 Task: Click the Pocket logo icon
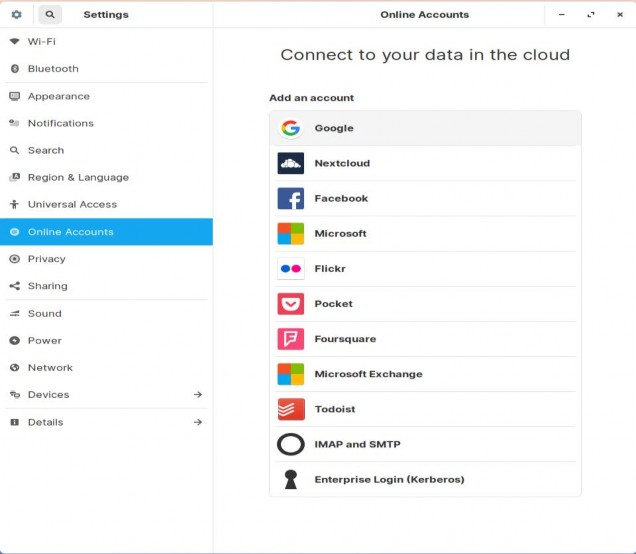291,304
